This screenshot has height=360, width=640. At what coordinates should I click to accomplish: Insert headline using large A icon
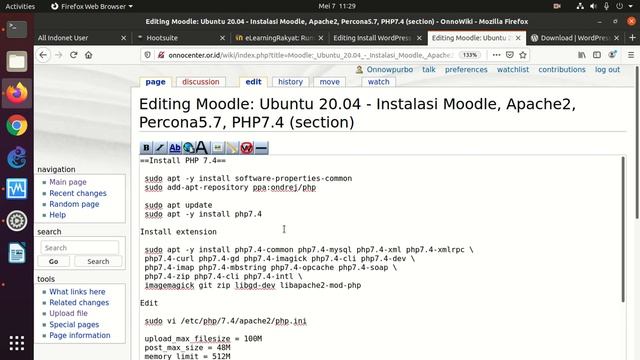coord(202,148)
